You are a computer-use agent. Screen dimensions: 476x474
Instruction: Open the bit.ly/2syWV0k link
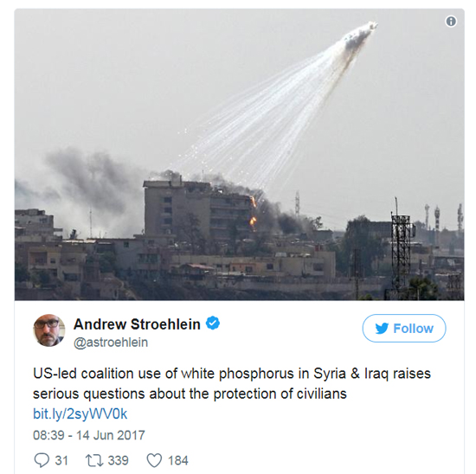80,414
